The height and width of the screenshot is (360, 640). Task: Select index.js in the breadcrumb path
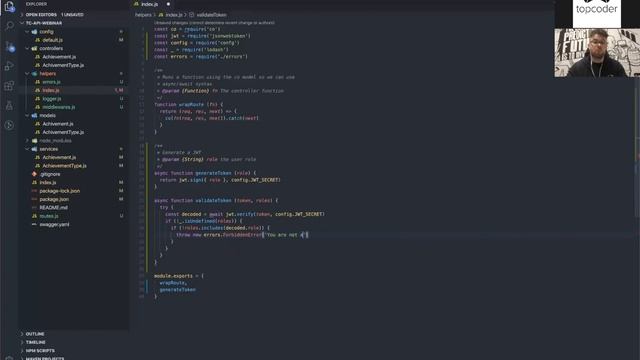(x=174, y=15)
